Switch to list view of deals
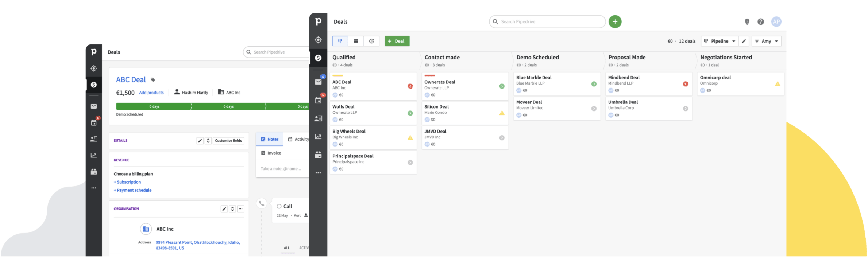Viewport: 868px width, 258px height. click(x=356, y=41)
